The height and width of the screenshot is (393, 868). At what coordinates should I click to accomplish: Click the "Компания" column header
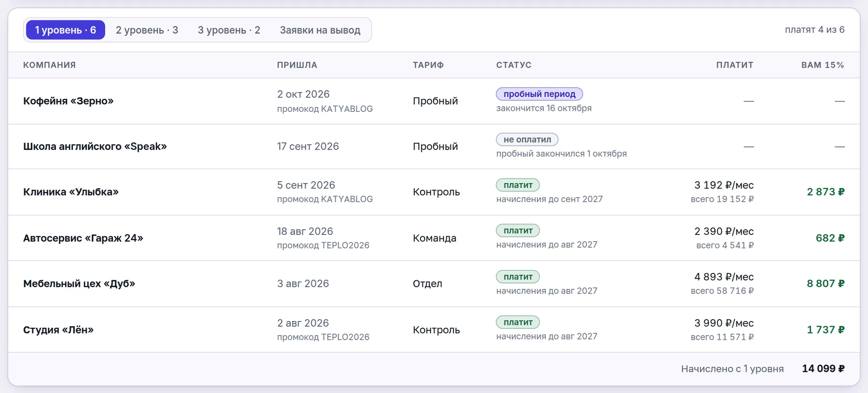coord(50,65)
